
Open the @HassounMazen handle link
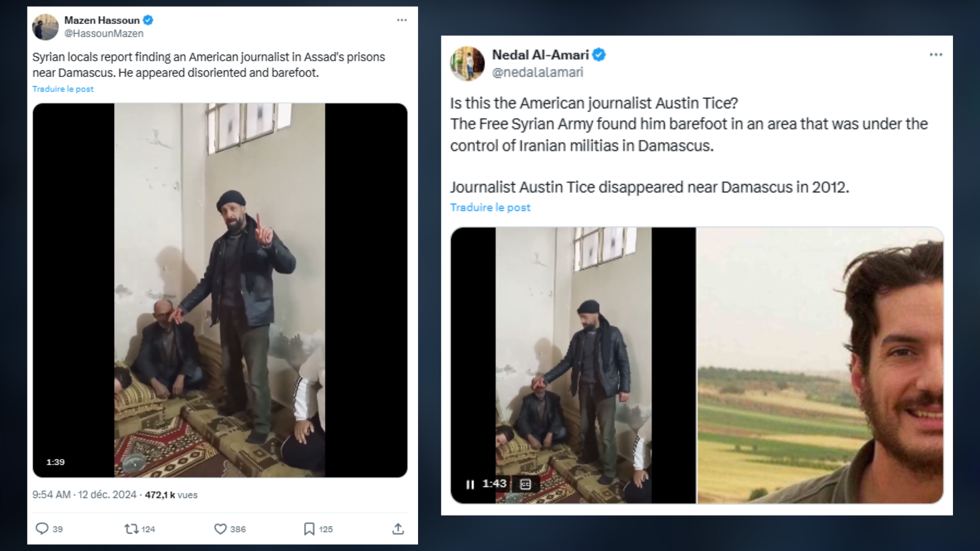tap(104, 34)
